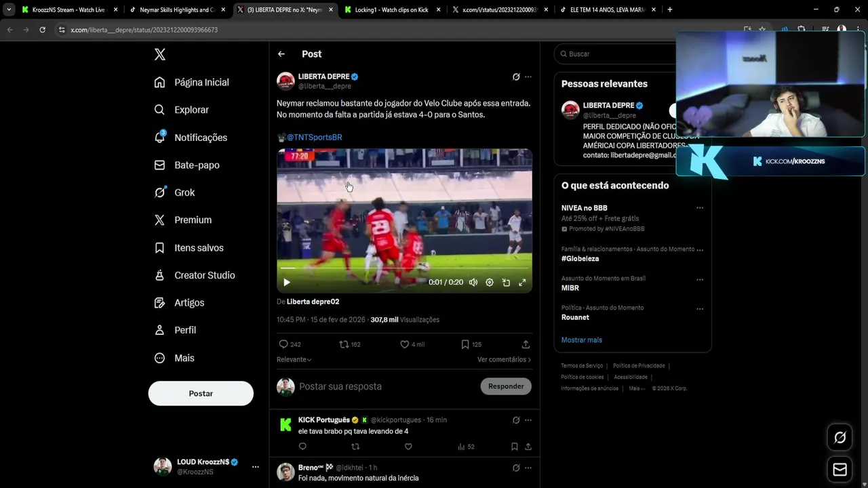Viewport: 868px width, 488px height.
Task: Click Mostrar mais under trends
Action: [x=581, y=340]
